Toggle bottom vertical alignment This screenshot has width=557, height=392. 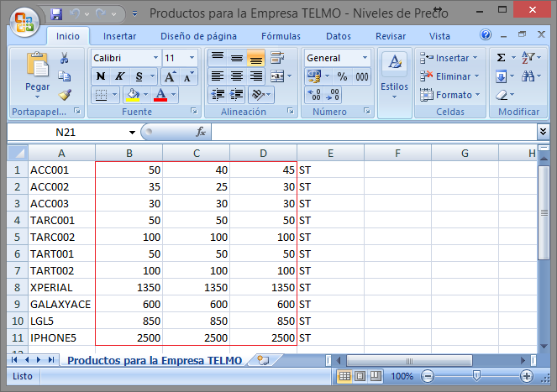coord(255,58)
